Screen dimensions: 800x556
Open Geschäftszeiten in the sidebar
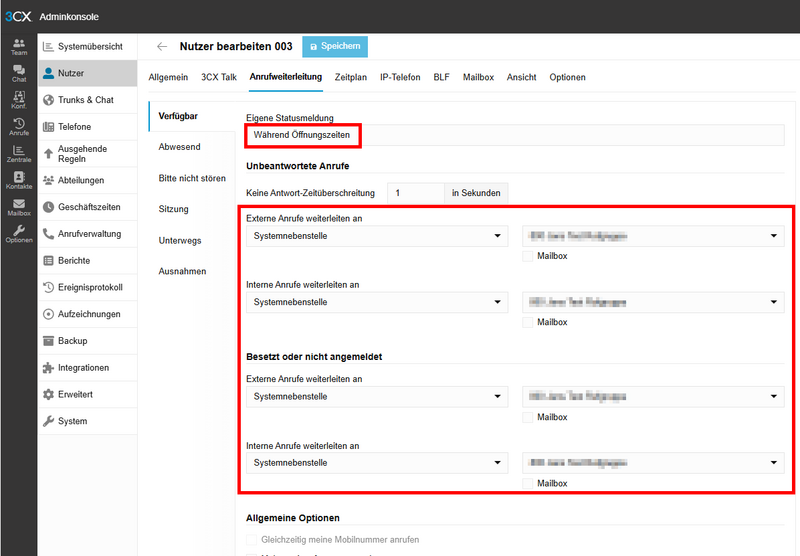[87, 207]
